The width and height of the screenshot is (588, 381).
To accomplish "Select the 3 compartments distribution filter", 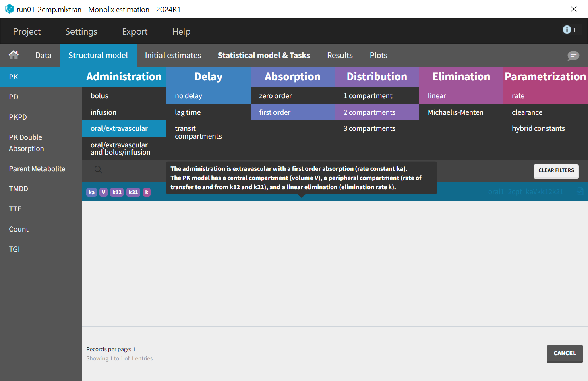I will (x=369, y=128).
